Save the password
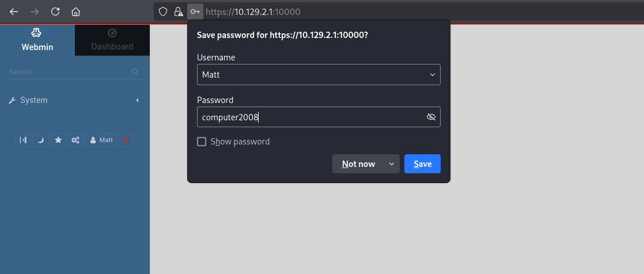The image size is (644, 274). click(x=422, y=164)
